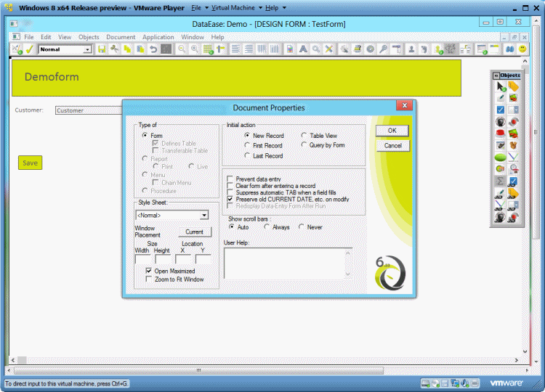Uncheck the Open Maximized checkbox
Image resolution: width=545 pixels, height=392 pixels.
[149, 271]
